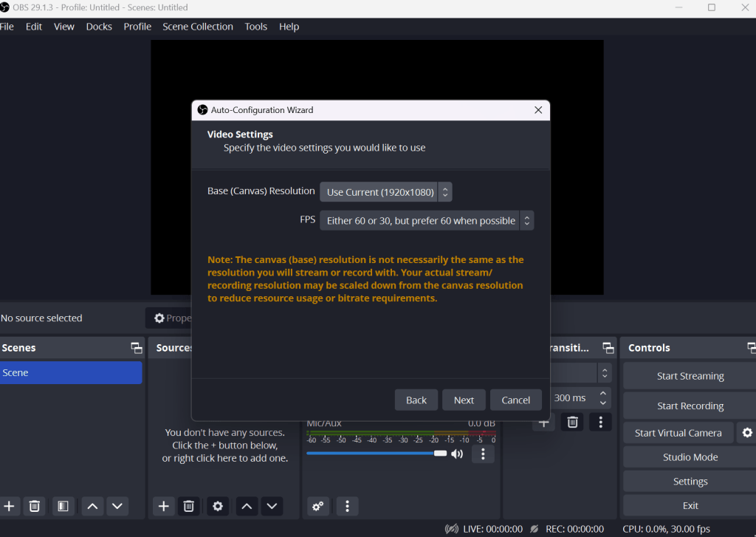Move source down arrow in Sources dock

coord(272,506)
